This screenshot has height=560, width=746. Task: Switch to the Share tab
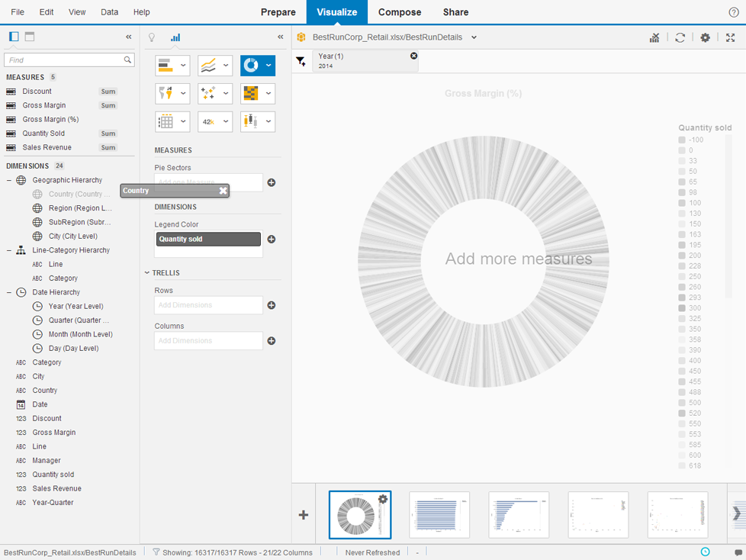coord(456,12)
